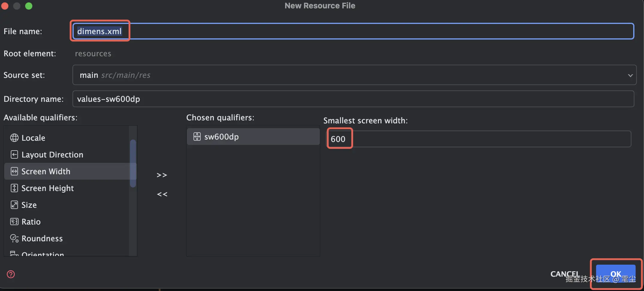Click the Locale globe icon

[x=14, y=138]
